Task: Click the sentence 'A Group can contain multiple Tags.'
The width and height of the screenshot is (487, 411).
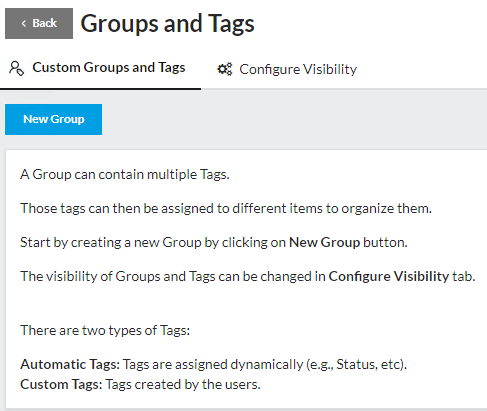Action: click(x=125, y=174)
